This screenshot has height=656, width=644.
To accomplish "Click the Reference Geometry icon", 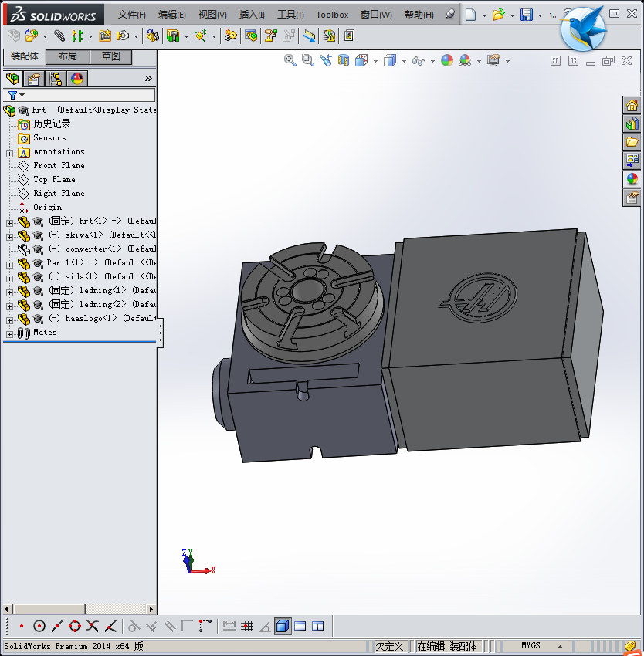I will click(x=201, y=36).
